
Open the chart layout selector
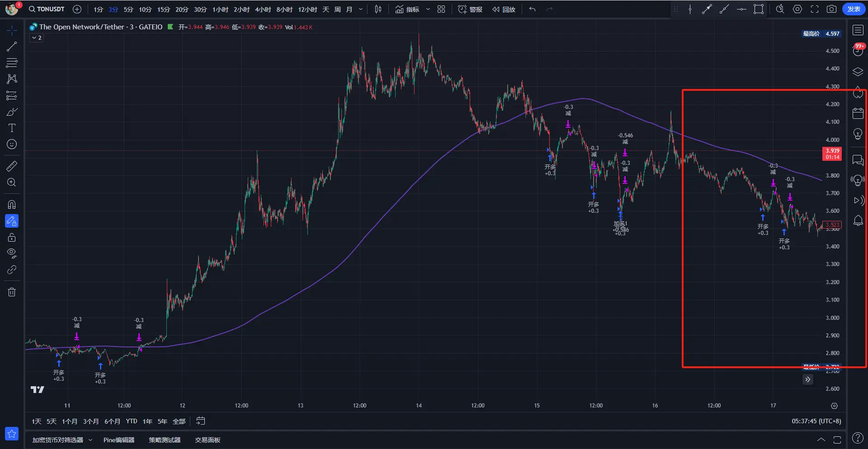441,9
